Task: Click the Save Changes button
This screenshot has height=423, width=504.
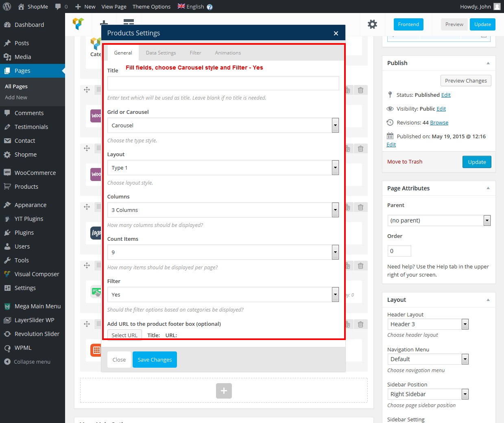Action: click(x=155, y=360)
